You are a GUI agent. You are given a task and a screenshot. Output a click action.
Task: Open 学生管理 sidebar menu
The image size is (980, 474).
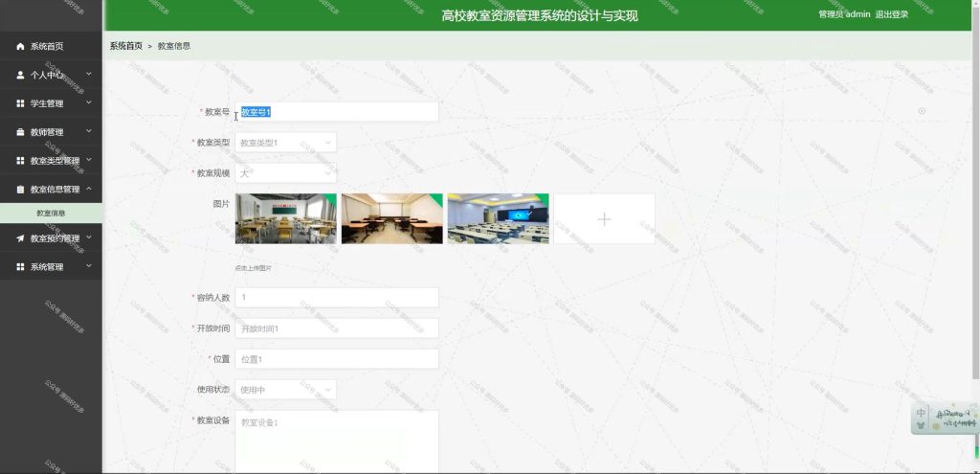[52, 103]
